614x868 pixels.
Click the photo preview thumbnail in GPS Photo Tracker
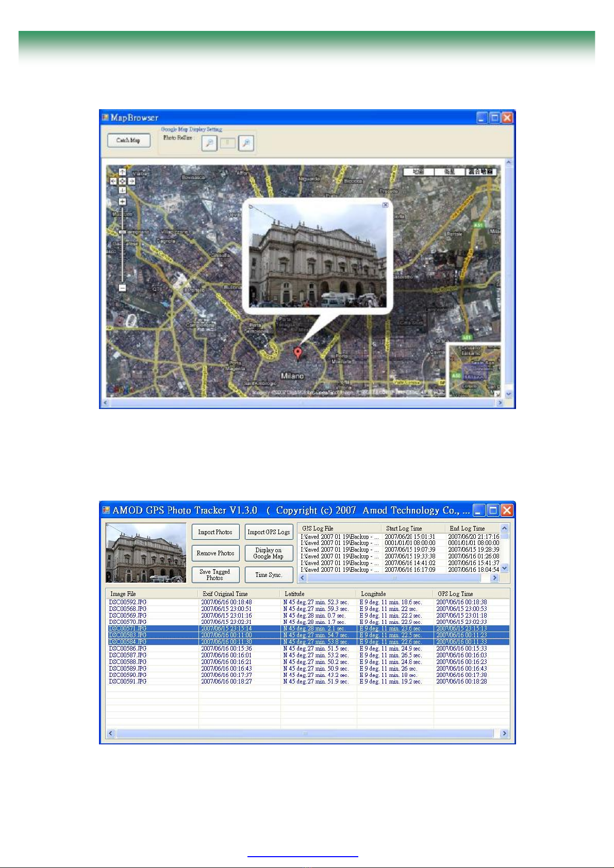146,553
